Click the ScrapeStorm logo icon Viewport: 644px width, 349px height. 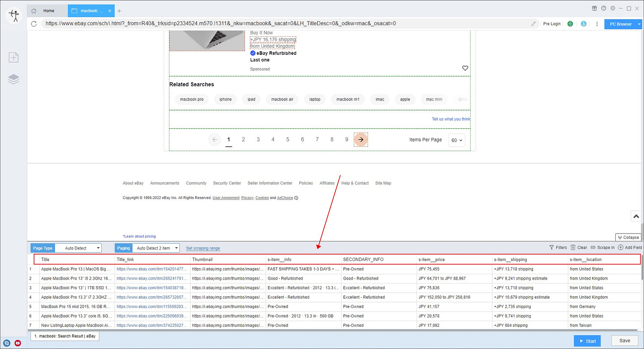pos(13,15)
